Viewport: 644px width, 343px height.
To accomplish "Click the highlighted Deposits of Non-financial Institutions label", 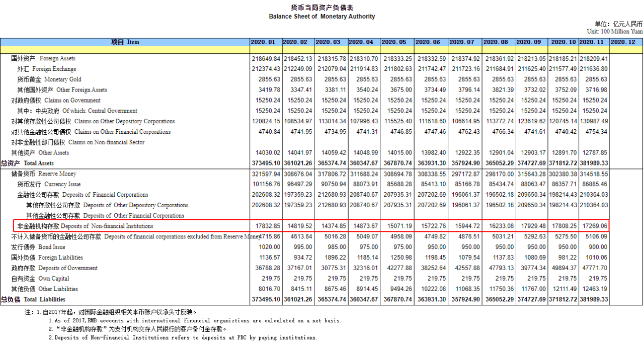I will click(x=85, y=226).
